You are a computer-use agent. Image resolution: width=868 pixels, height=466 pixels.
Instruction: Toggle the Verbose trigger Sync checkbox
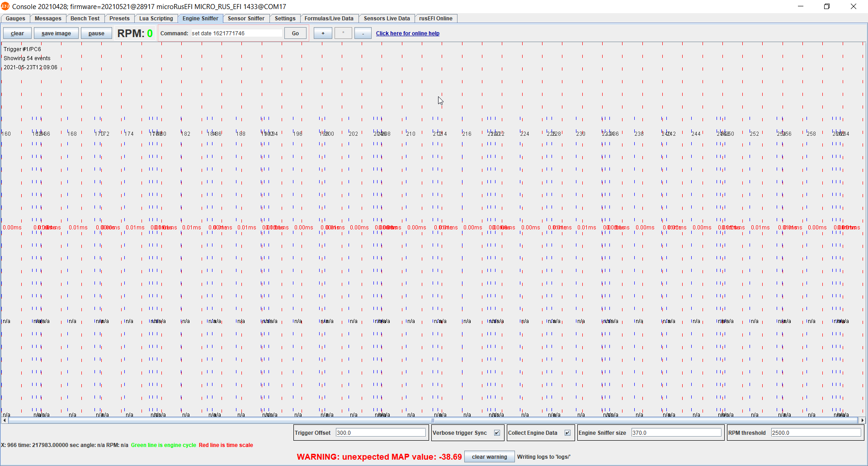497,433
